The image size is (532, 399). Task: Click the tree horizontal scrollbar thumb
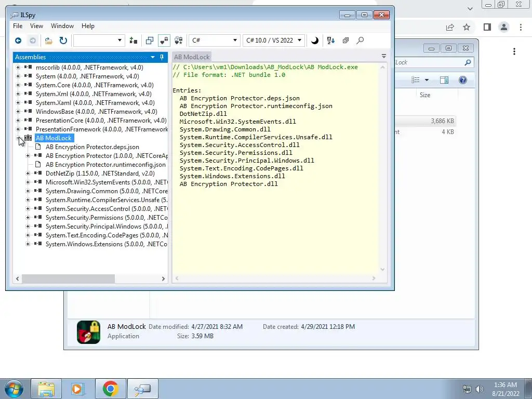(x=68, y=278)
